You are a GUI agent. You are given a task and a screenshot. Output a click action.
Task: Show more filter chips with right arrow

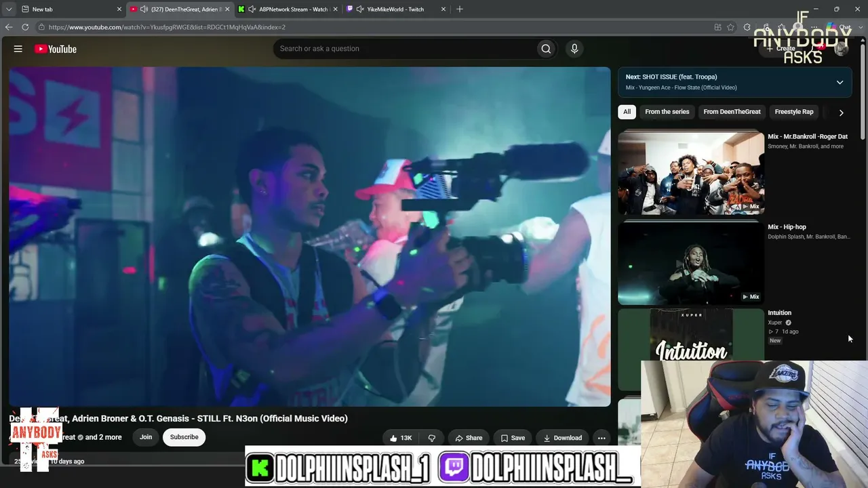[x=841, y=113]
